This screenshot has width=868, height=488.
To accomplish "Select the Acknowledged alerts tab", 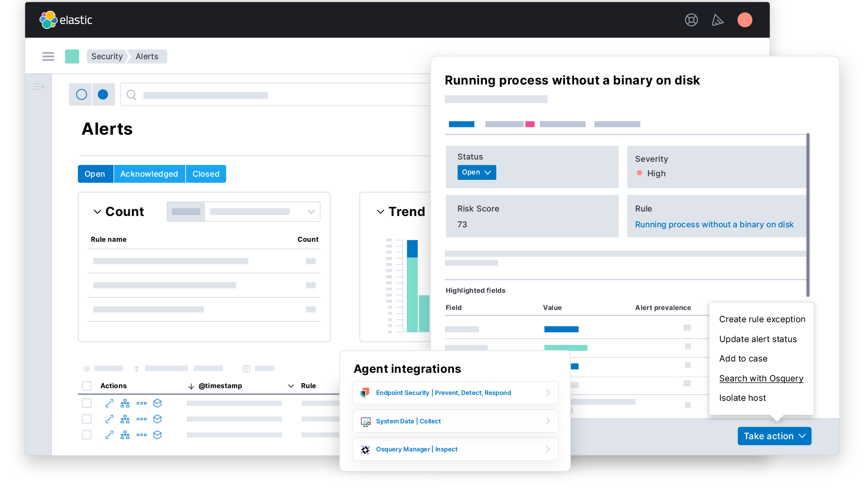I will pos(149,174).
